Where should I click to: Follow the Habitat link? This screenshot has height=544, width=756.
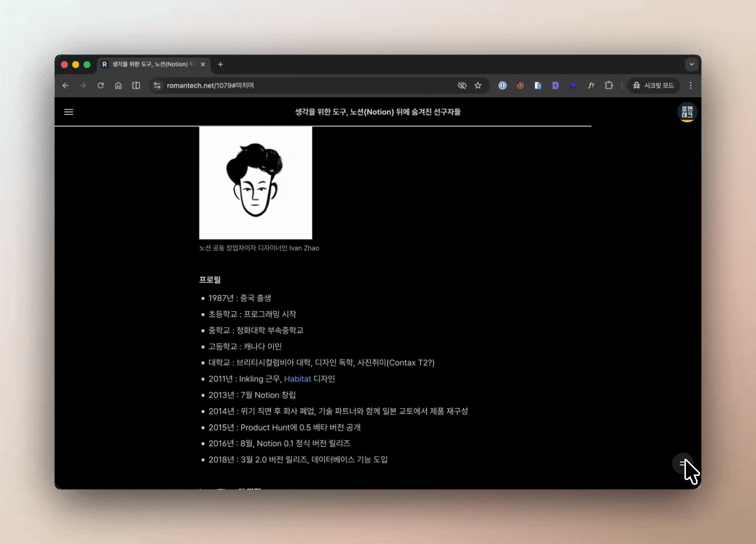coord(297,379)
